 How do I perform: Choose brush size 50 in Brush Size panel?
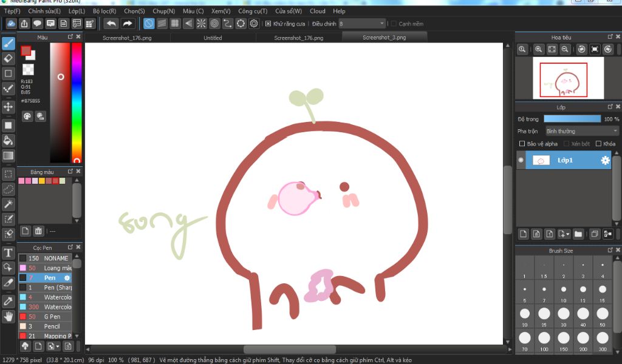point(602,318)
